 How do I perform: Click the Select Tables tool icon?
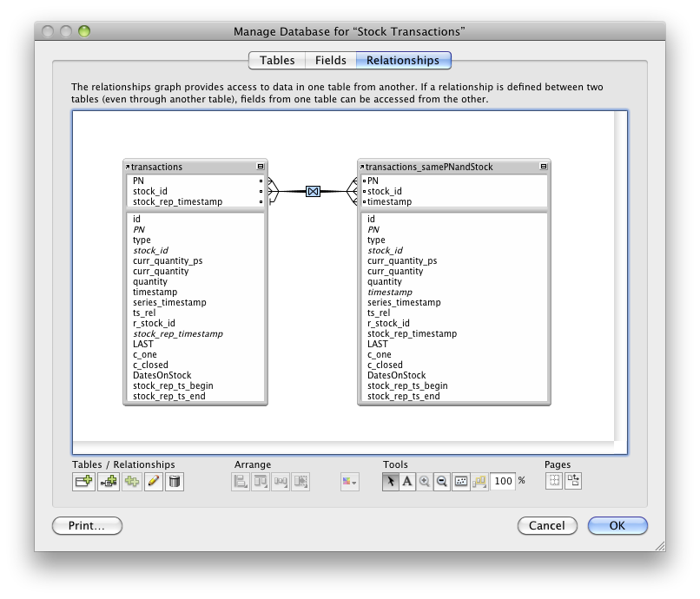pos(479,482)
